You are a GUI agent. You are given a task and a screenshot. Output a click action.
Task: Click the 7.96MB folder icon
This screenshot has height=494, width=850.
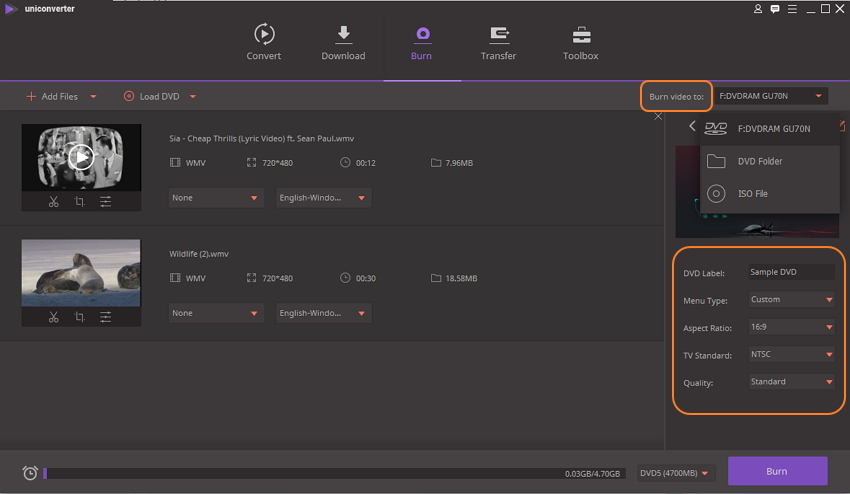[x=436, y=163]
